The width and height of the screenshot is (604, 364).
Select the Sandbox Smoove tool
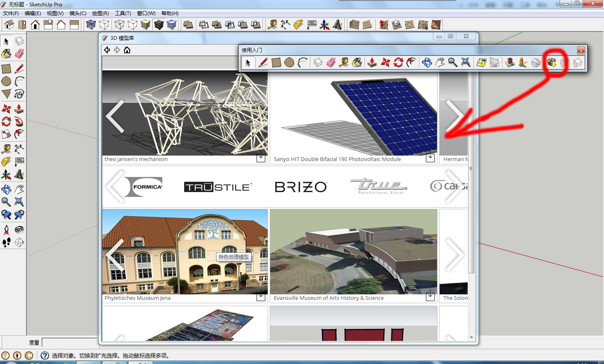click(x=384, y=25)
